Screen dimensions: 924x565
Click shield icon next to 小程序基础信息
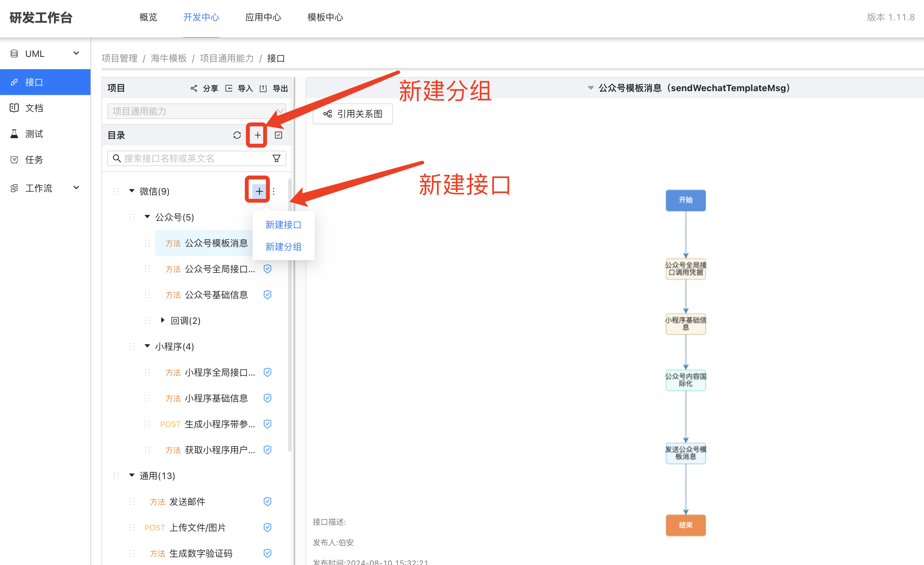coord(268,398)
